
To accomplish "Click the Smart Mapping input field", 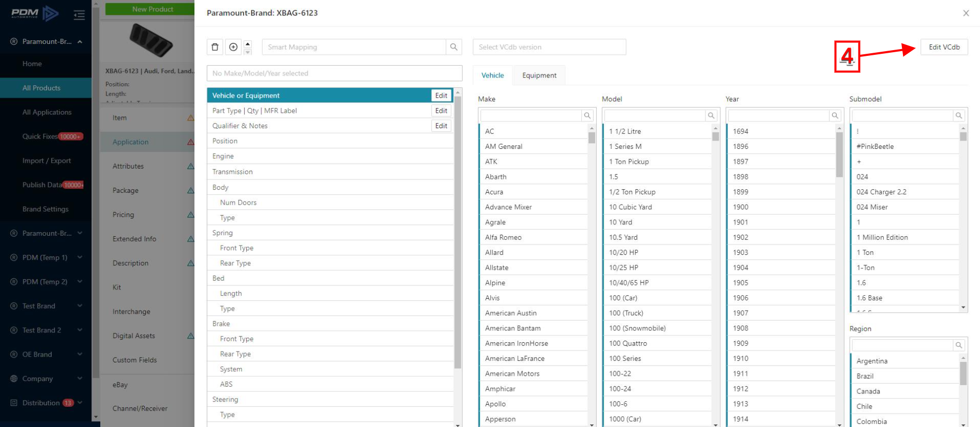I will pyautogui.click(x=354, y=47).
